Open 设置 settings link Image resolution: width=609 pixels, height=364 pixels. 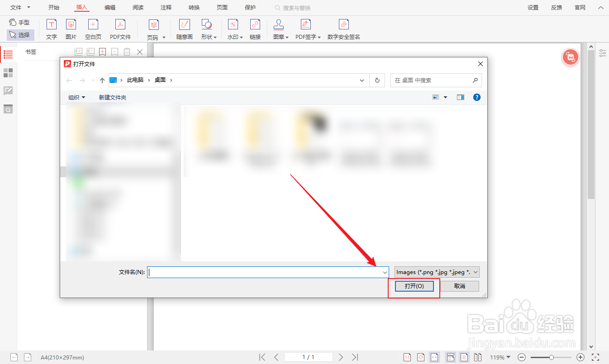pyautogui.click(x=533, y=8)
